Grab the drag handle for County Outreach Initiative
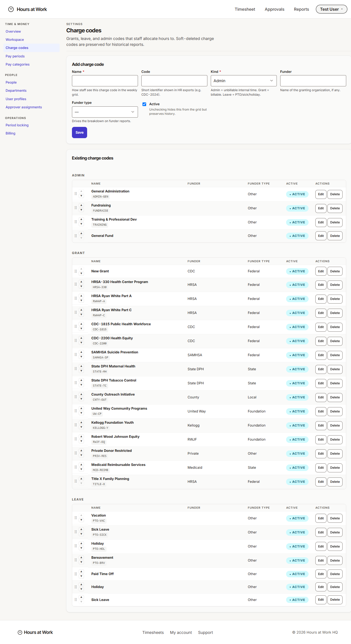 pyautogui.click(x=76, y=397)
